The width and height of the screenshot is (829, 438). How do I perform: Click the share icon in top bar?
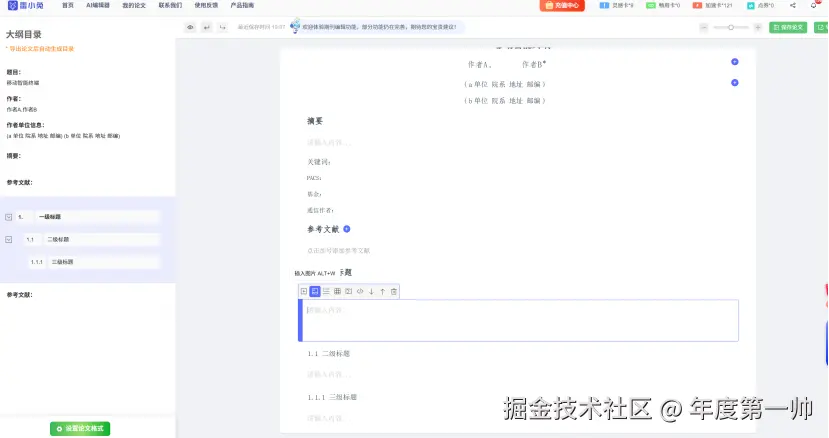point(793,5)
